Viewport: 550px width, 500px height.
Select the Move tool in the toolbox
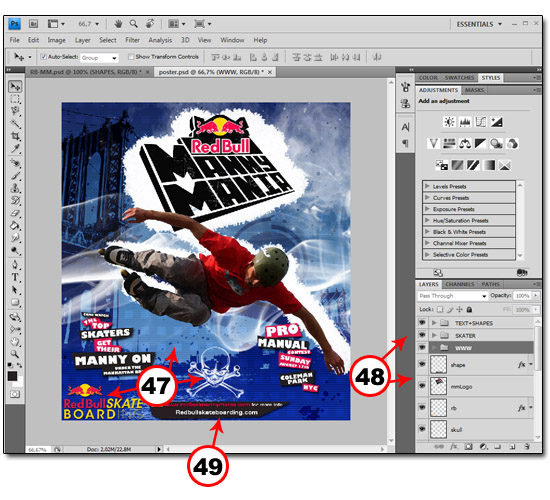15,87
